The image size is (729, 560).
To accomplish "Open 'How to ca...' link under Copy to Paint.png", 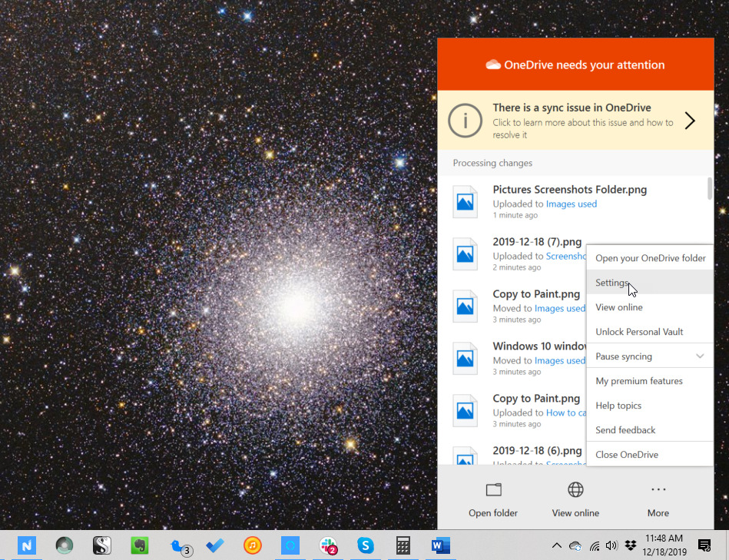I will click(x=566, y=413).
